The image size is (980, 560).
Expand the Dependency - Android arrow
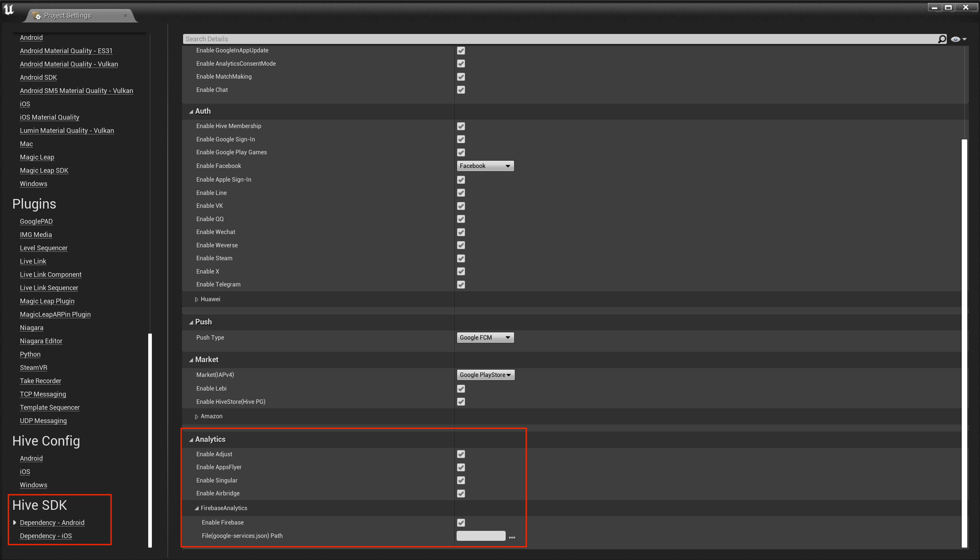(x=15, y=522)
